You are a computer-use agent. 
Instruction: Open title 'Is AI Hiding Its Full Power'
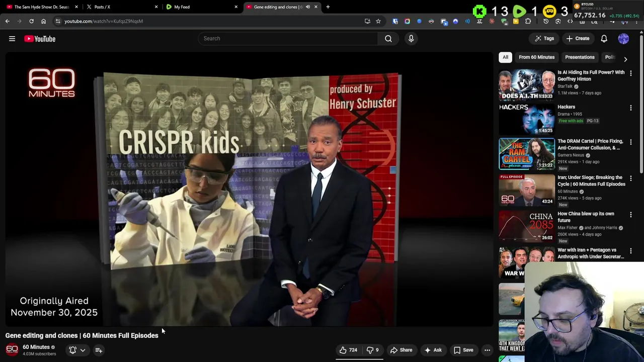tap(591, 75)
